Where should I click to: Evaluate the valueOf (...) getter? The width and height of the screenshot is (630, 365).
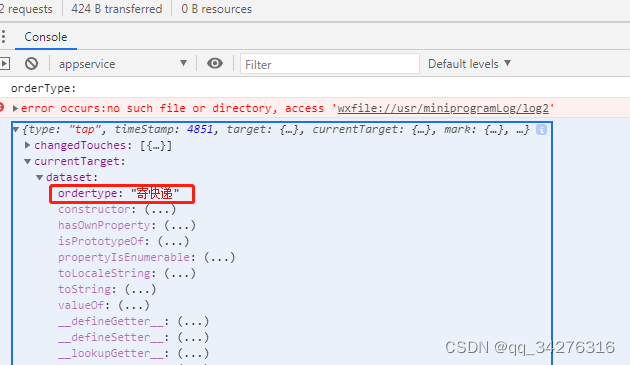click(x=134, y=306)
